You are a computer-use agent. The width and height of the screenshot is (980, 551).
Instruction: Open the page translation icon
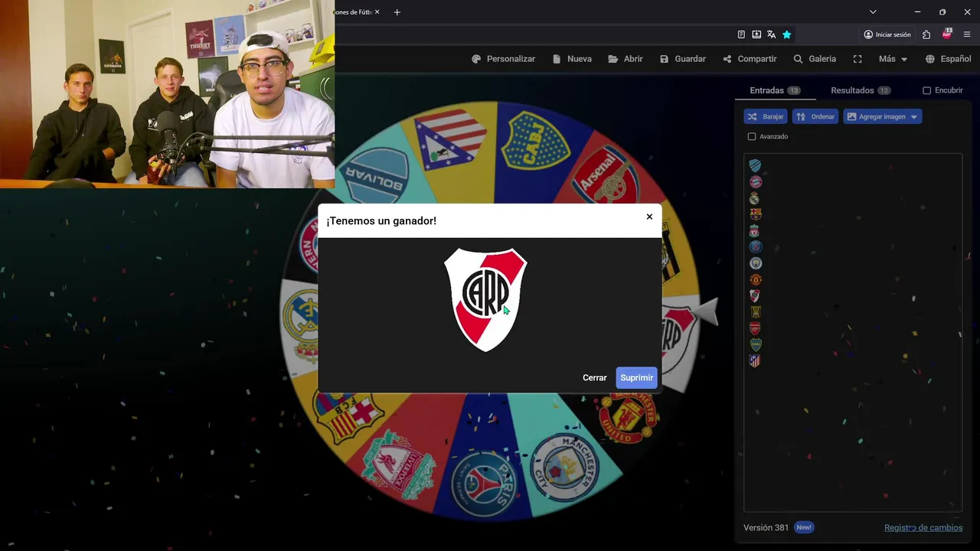coord(771,34)
